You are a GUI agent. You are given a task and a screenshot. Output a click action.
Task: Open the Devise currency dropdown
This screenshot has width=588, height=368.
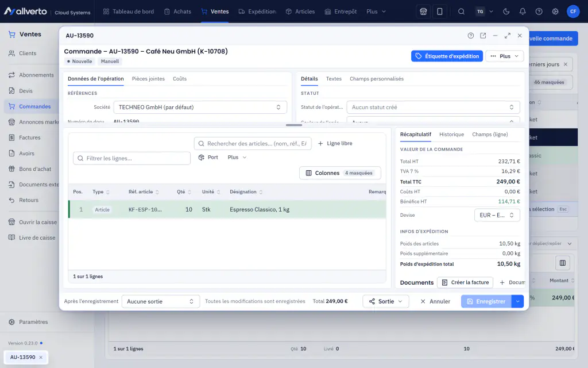pos(497,215)
